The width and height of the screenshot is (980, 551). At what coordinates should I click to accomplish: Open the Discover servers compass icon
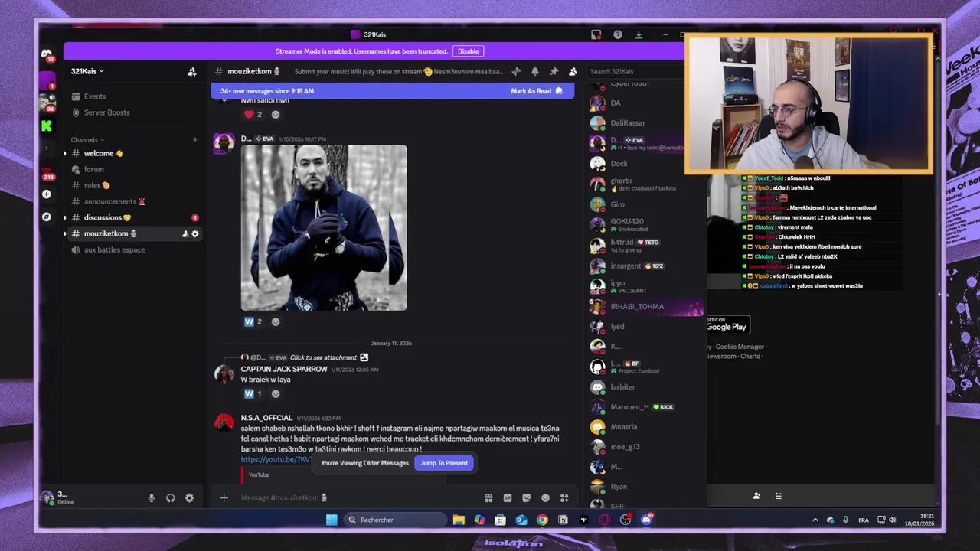click(47, 217)
